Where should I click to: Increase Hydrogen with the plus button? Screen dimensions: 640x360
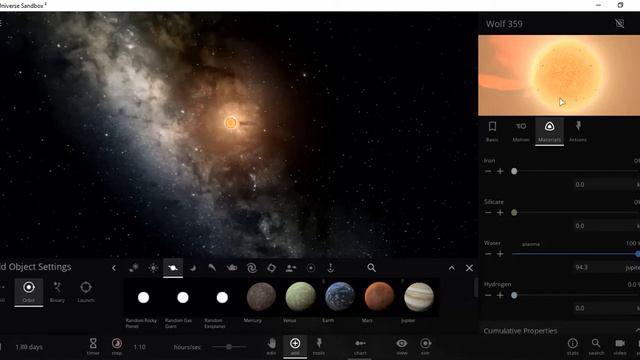pos(500,295)
